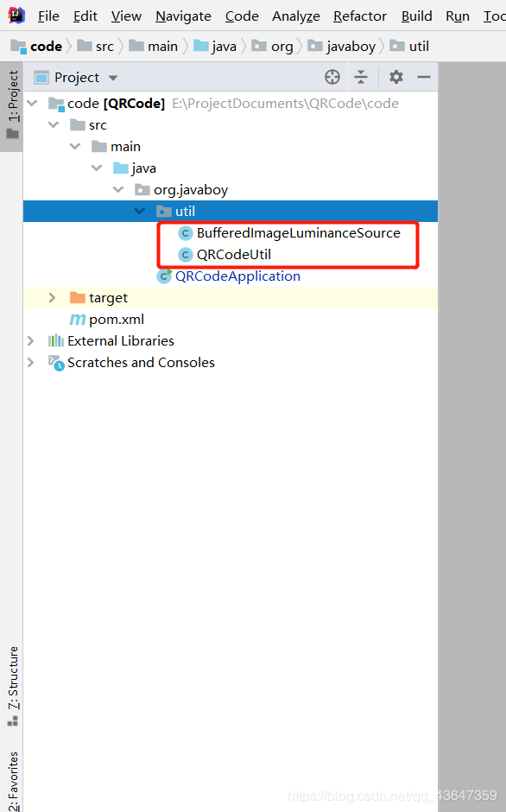Open the Navigate menu
Image resolution: width=506 pixels, height=812 pixels.
(x=183, y=16)
